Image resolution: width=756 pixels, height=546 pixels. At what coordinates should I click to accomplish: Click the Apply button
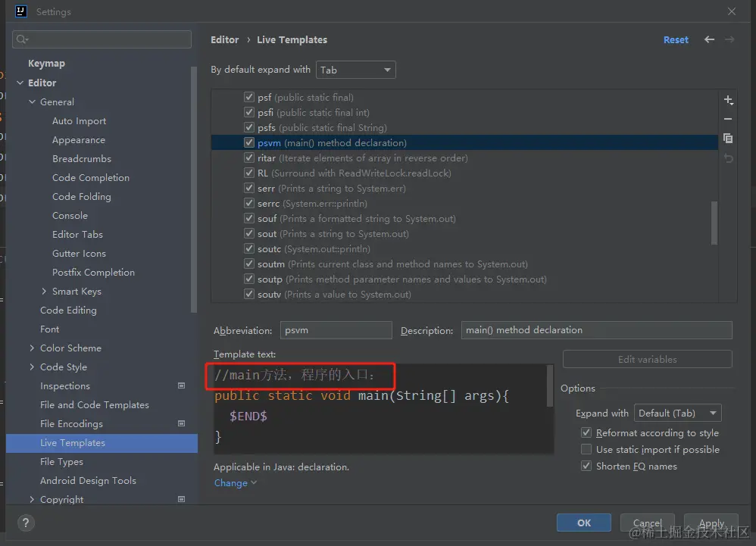point(711,523)
